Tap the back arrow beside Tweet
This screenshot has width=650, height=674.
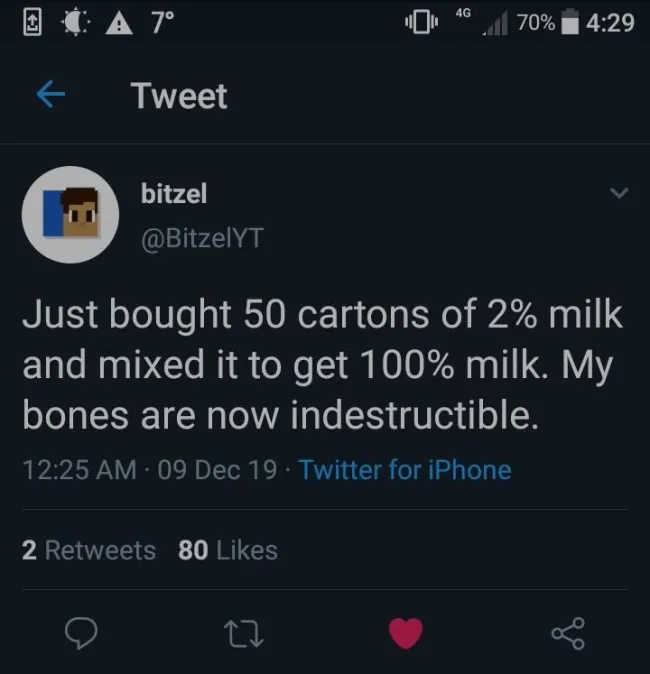[51, 96]
